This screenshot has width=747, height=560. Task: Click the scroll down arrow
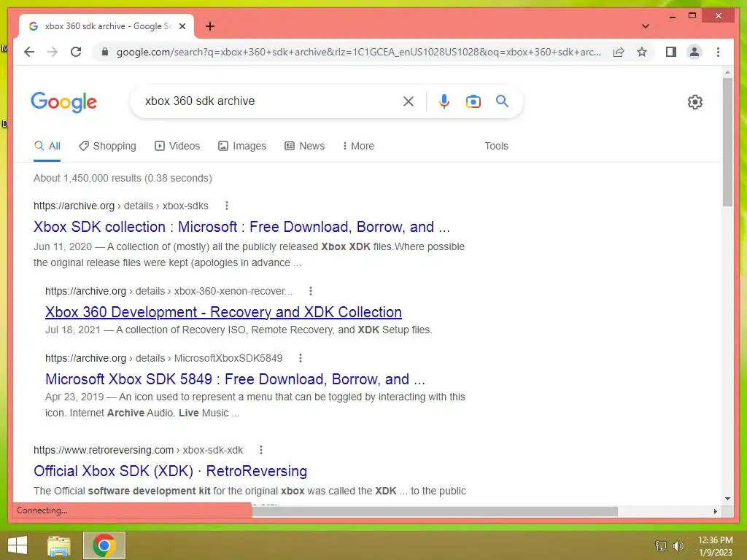tap(727, 499)
